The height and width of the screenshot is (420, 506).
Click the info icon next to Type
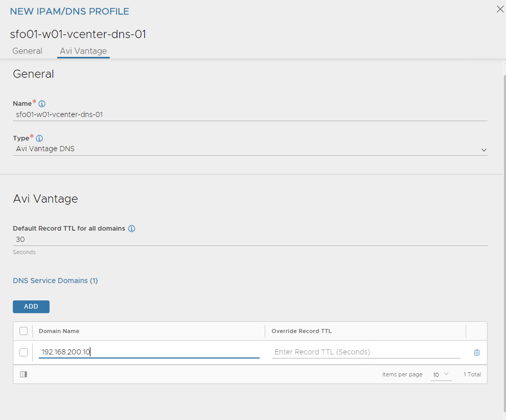point(39,138)
